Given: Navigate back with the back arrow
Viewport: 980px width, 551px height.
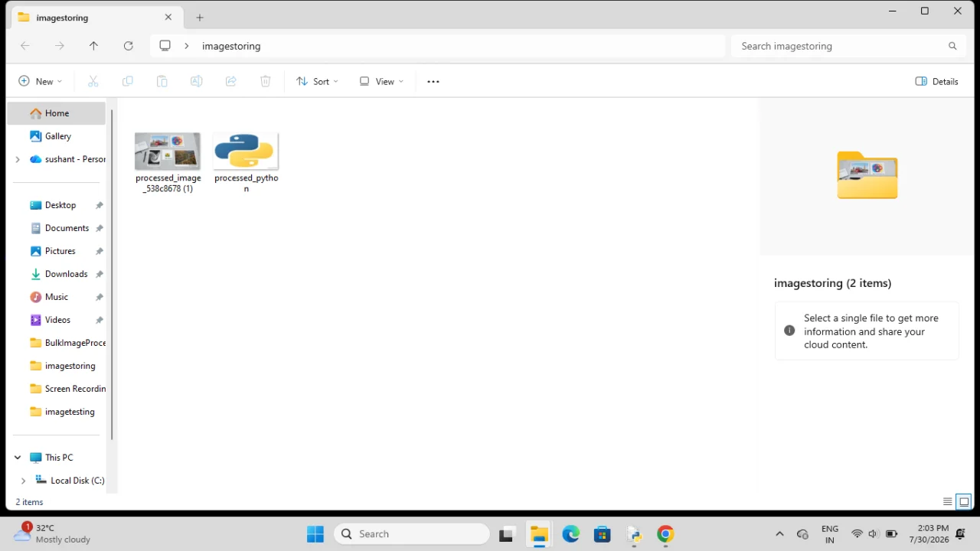Looking at the screenshot, I should pos(25,46).
